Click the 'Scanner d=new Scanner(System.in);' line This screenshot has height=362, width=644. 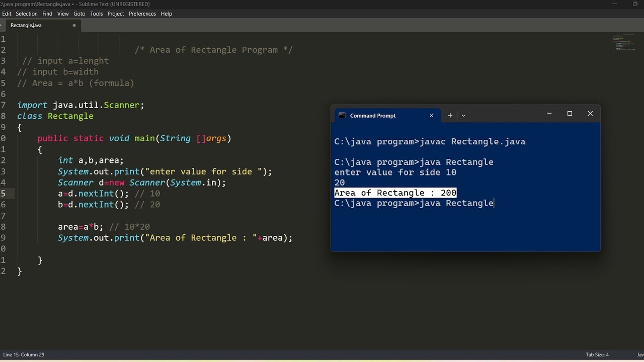point(142,183)
